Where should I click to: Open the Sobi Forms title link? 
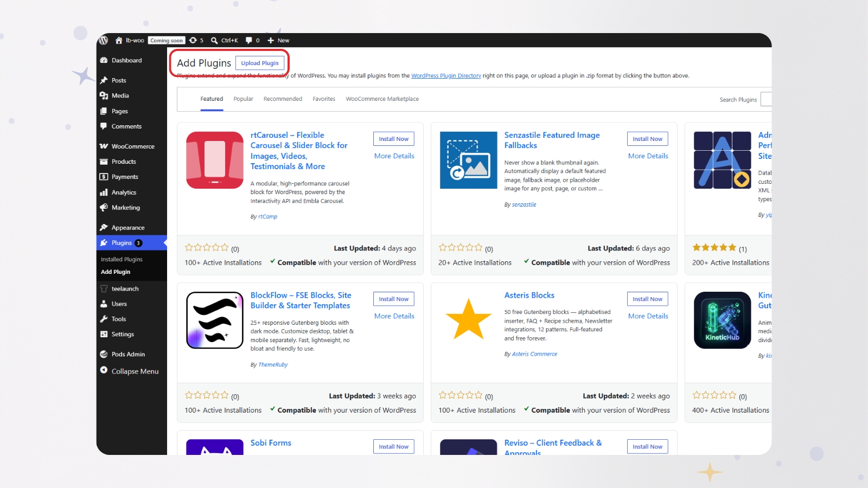pos(271,443)
